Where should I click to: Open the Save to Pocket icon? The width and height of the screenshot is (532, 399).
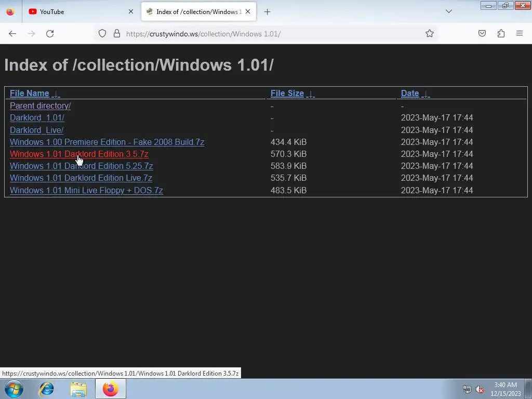482,33
